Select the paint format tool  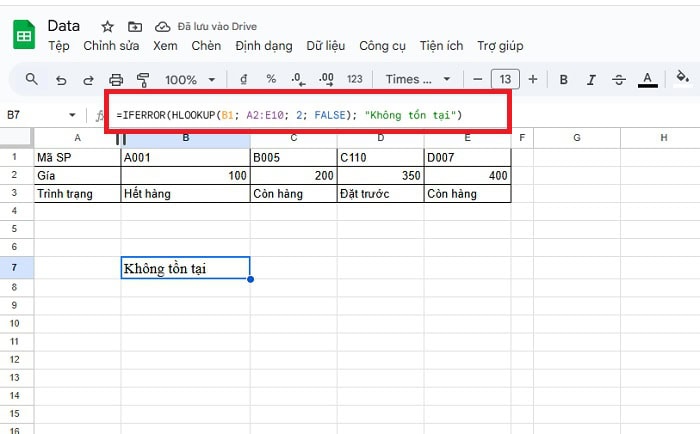coord(142,79)
